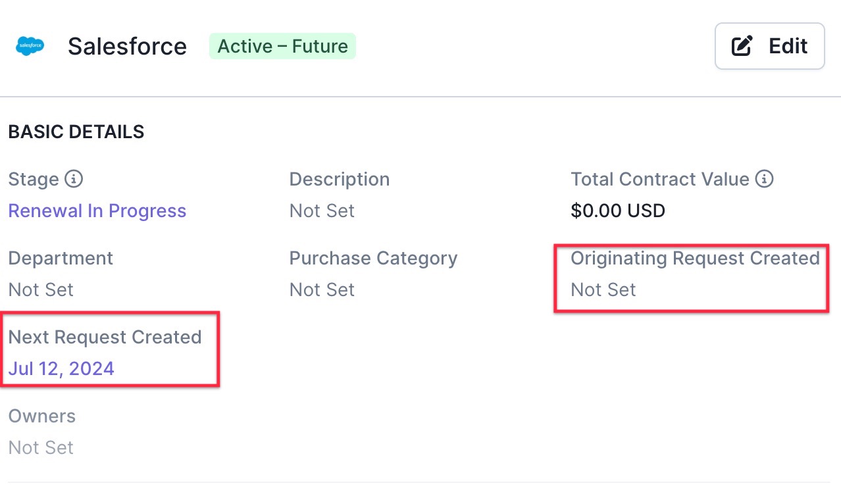Screen dimensions: 841x504
Task: Click the Purchase Category label
Action: [373, 259]
